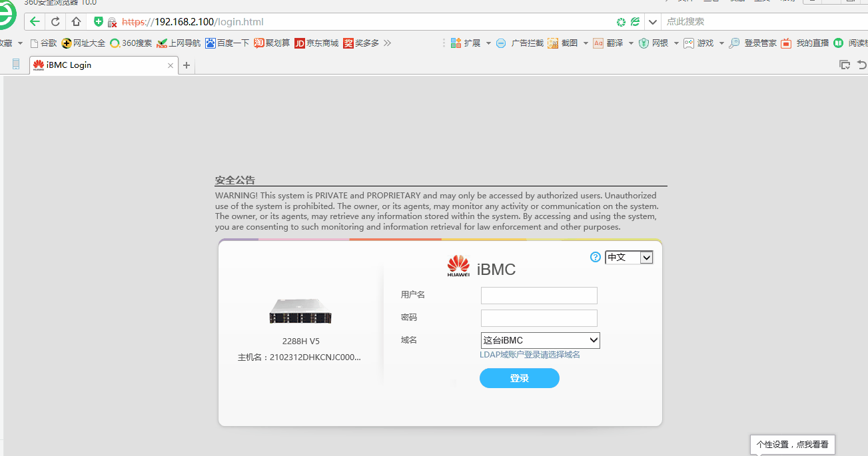Screen dimensions: 868x456
Task: Click the 截图 screenshot toolbar item
Action: [563, 43]
